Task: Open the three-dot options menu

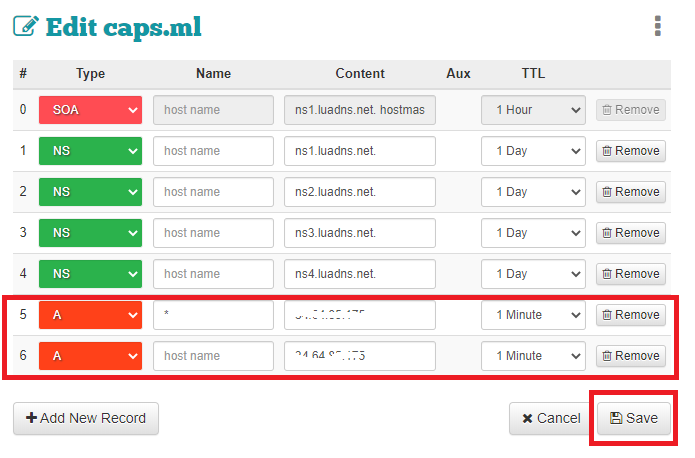Action: (x=657, y=26)
